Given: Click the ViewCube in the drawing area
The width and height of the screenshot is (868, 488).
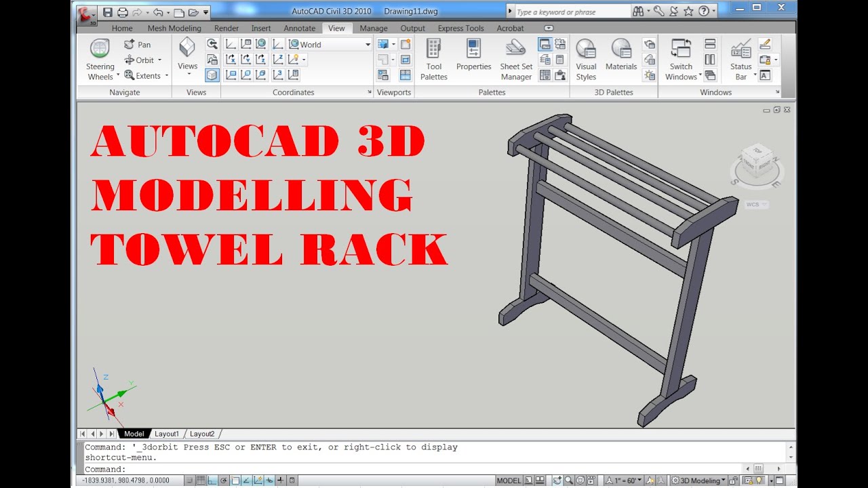Looking at the screenshot, I should click(x=757, y=163).
